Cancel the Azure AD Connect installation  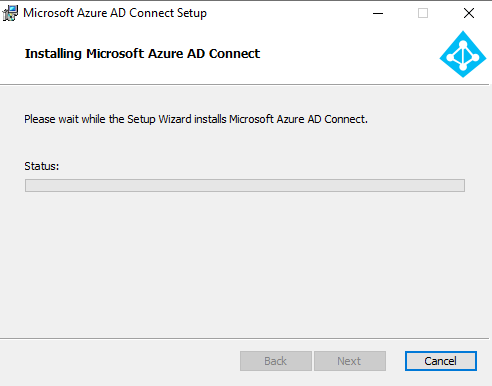coord(441,361)
